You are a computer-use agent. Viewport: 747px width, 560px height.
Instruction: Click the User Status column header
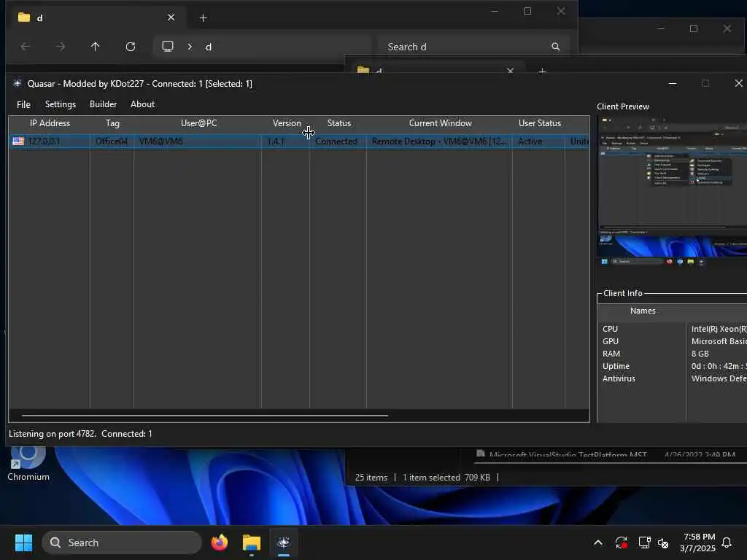tap(539, 123)
